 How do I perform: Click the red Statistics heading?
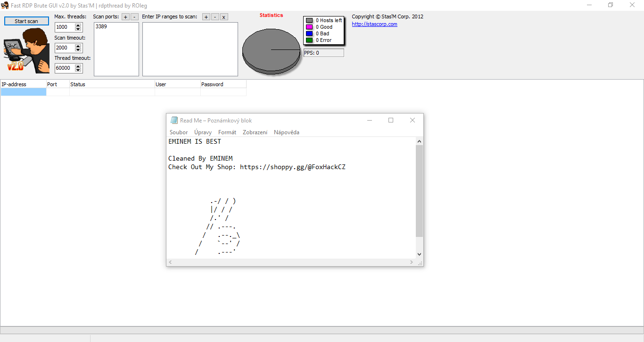271,15
